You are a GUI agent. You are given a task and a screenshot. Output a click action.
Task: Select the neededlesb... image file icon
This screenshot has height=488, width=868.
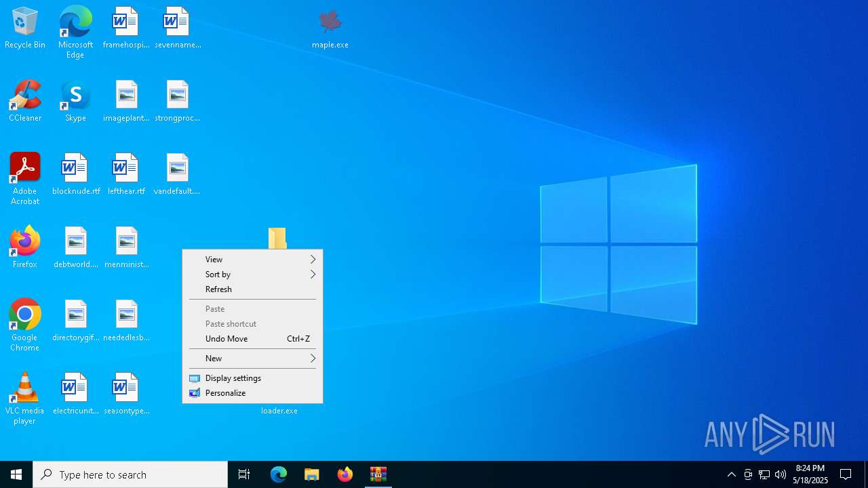point(126,321)
